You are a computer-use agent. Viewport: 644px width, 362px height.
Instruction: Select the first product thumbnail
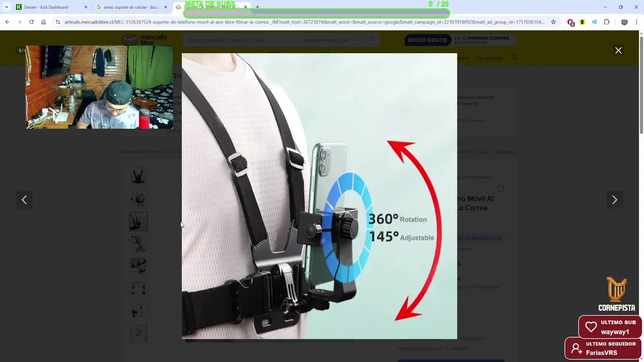[x=138, y=177]
